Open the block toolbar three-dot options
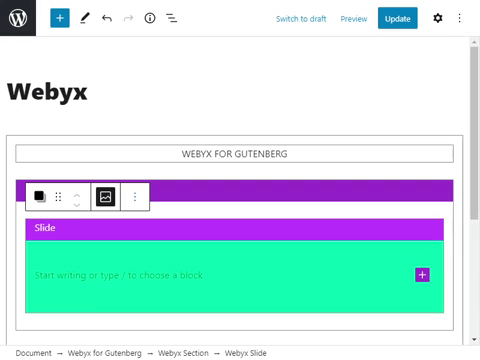480x360 pixels. pos(135,197)
